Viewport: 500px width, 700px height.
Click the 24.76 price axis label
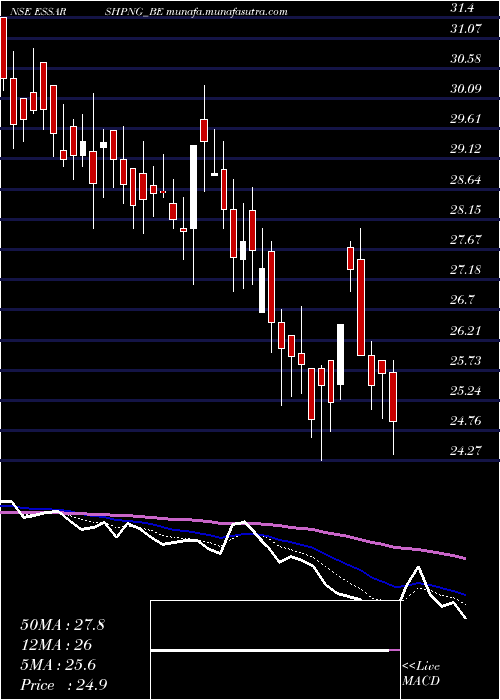point(467,421)
